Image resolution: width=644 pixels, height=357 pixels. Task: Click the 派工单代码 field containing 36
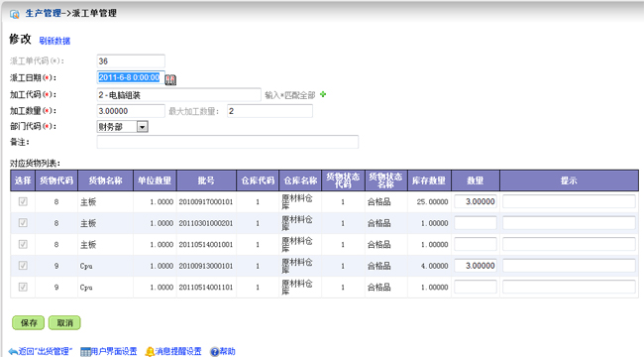pos(131,61)
